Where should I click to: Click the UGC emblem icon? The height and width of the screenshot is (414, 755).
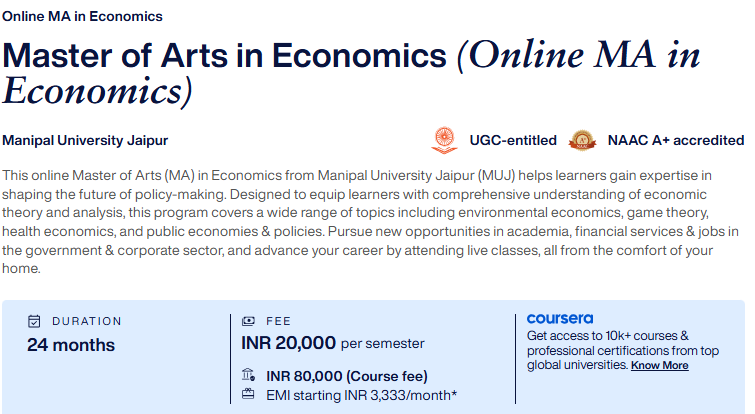(444, 140)
